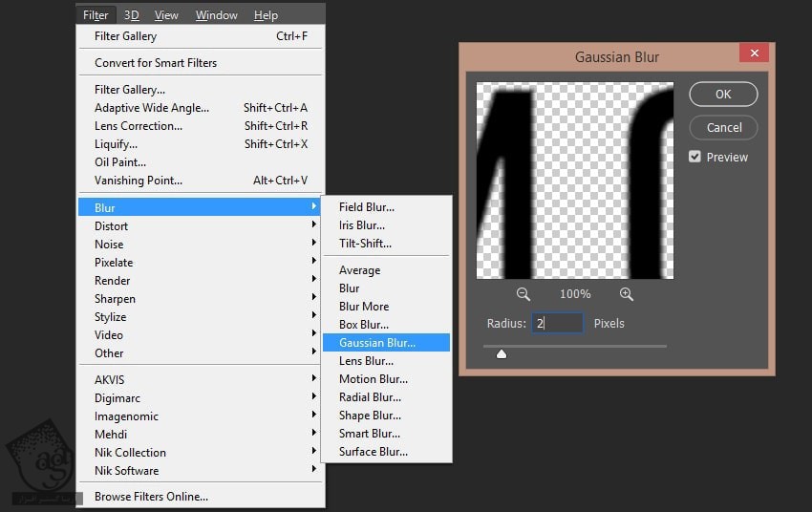
Task: Click the Radius input field
Action: click(558, 324)
